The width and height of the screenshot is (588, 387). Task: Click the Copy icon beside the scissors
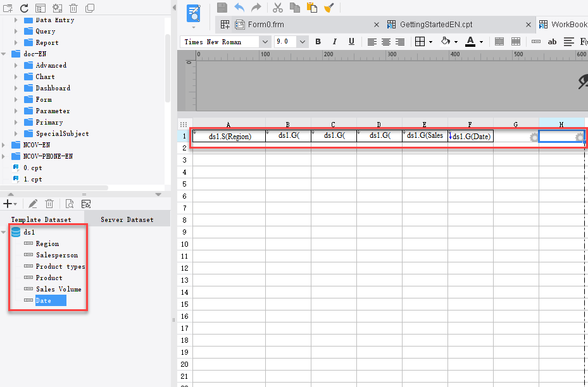point(294,8)
